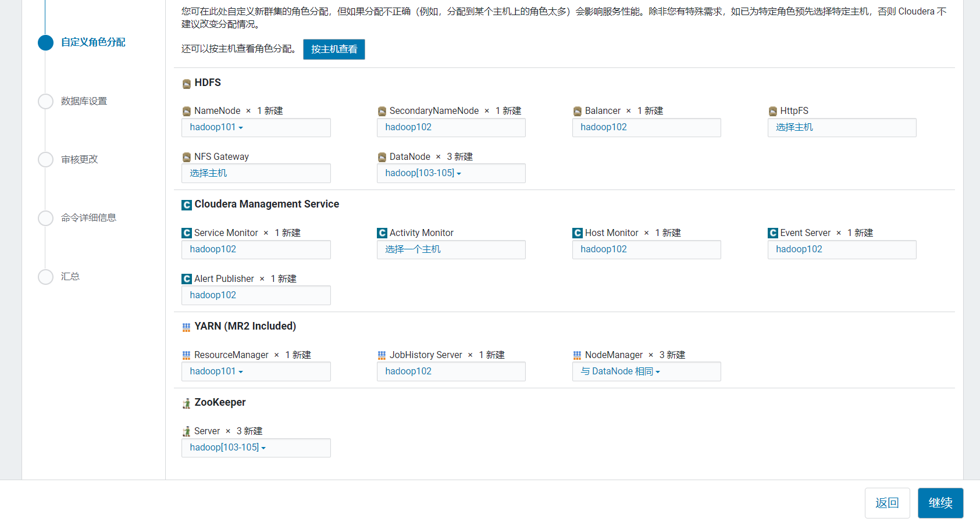Viewport: 980px width, 522px height.
Task: Click the NodeManager role icon
Action: 578,355
